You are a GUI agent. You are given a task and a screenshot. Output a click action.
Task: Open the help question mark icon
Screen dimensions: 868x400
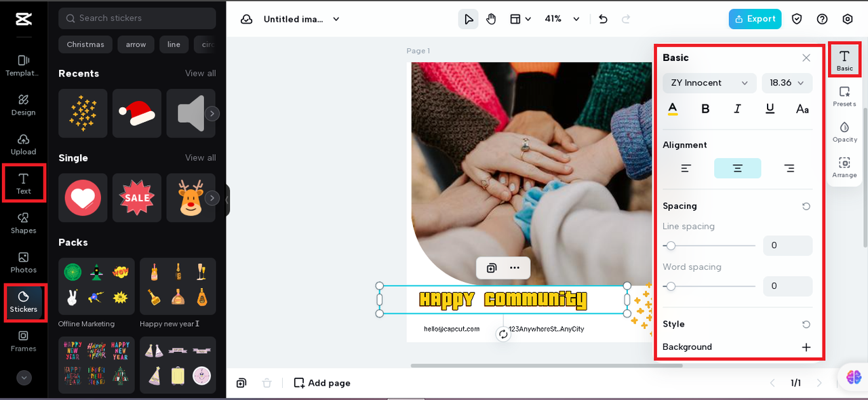(x=822, y=19)
